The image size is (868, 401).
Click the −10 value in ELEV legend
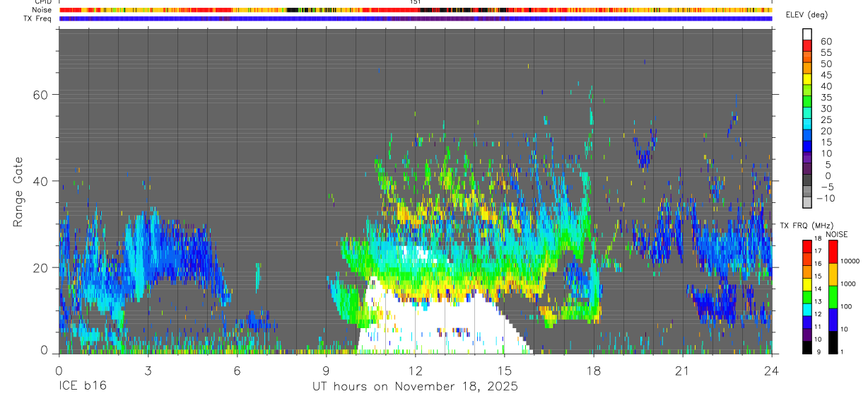point(826,198)
